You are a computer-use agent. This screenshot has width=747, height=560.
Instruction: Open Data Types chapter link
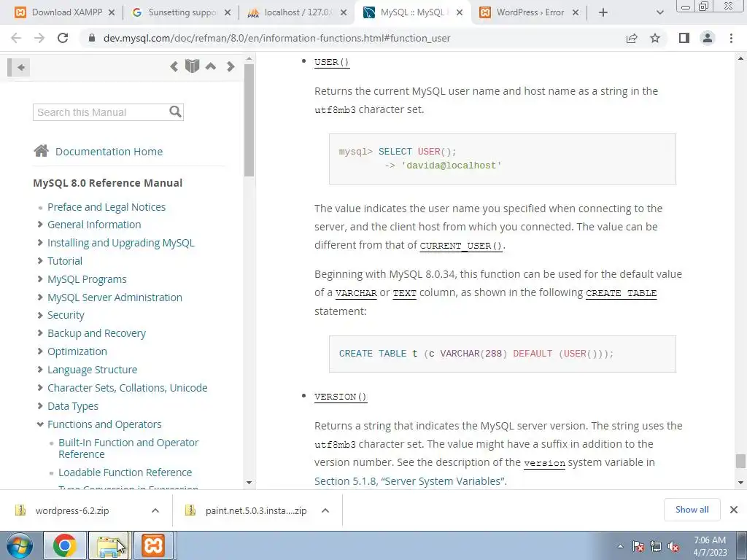(x=73, y=406)
